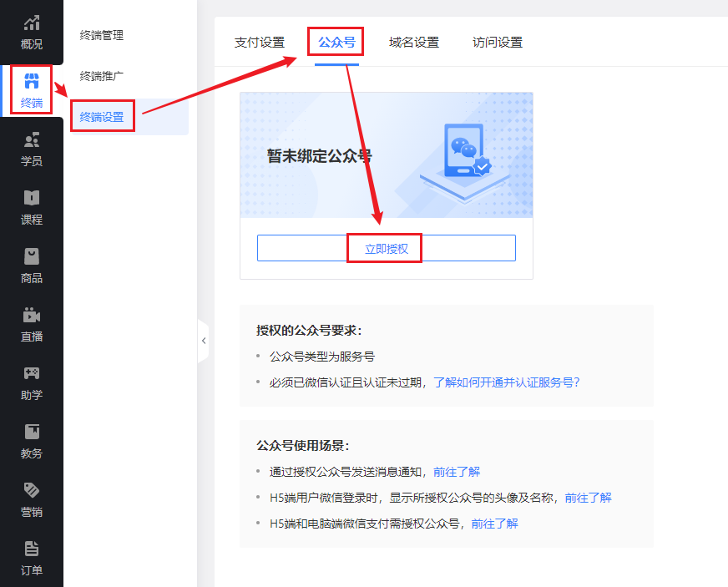Click the 立即授权 button
The height and width of the screenshot is (587, 728).
click(387, 249)
